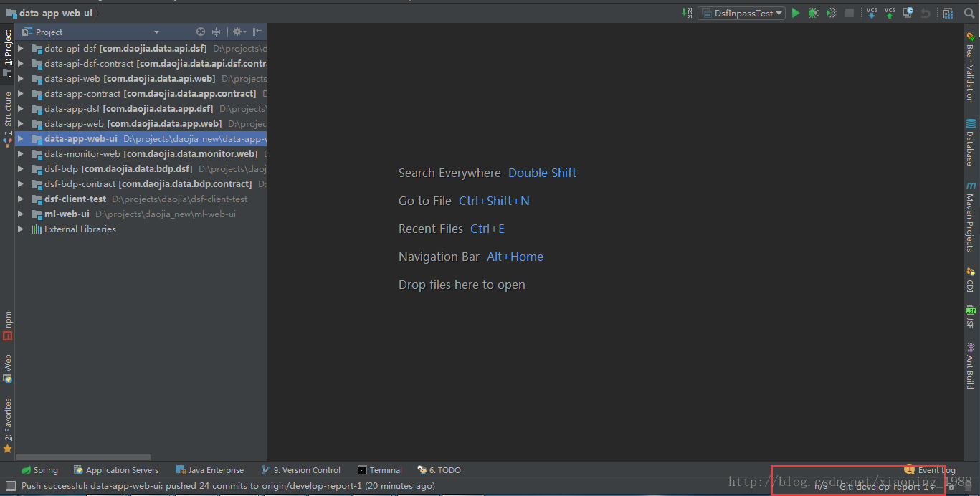Toggle the Database side panel

click(970, 143)
